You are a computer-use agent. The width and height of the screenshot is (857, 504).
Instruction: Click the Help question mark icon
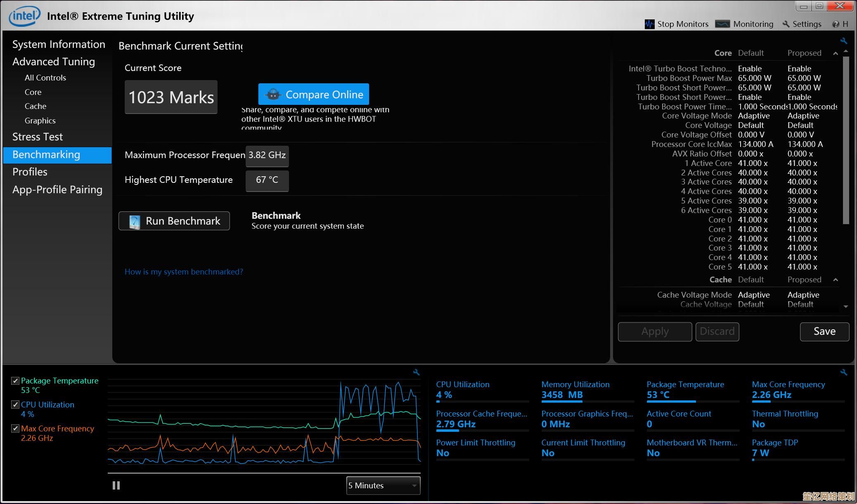836,24
